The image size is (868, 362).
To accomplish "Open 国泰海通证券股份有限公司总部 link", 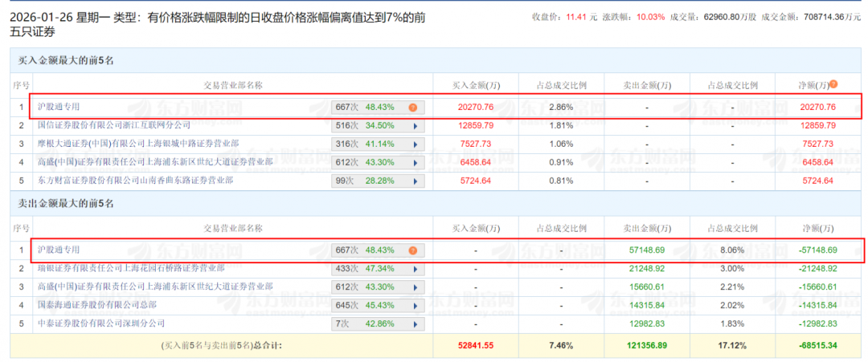I will (x=97, y=304).
